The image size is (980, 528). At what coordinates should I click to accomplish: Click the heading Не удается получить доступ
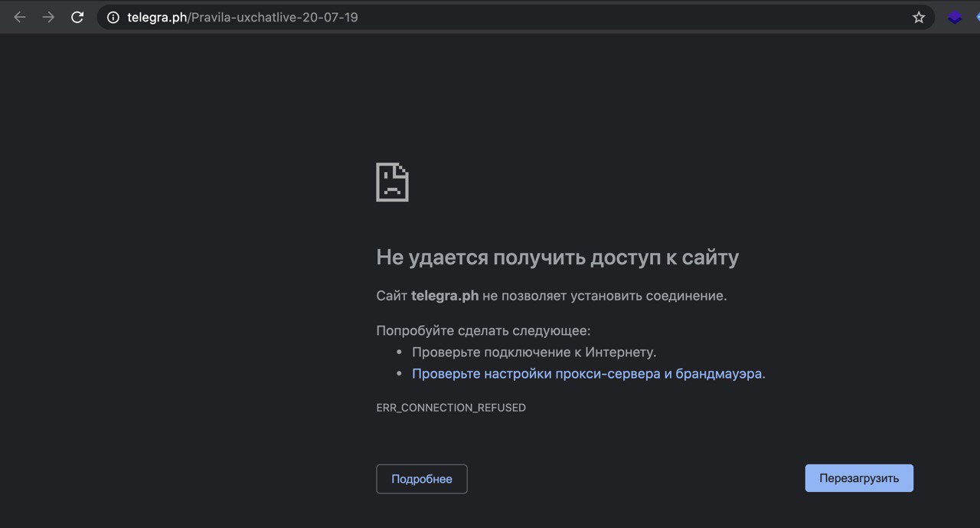point(557,257)
